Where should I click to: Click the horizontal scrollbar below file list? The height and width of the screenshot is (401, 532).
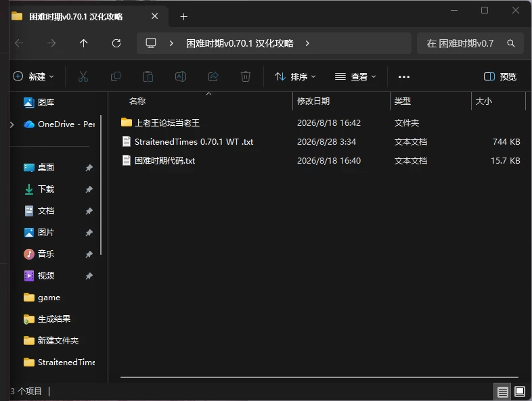pos(319,377)
